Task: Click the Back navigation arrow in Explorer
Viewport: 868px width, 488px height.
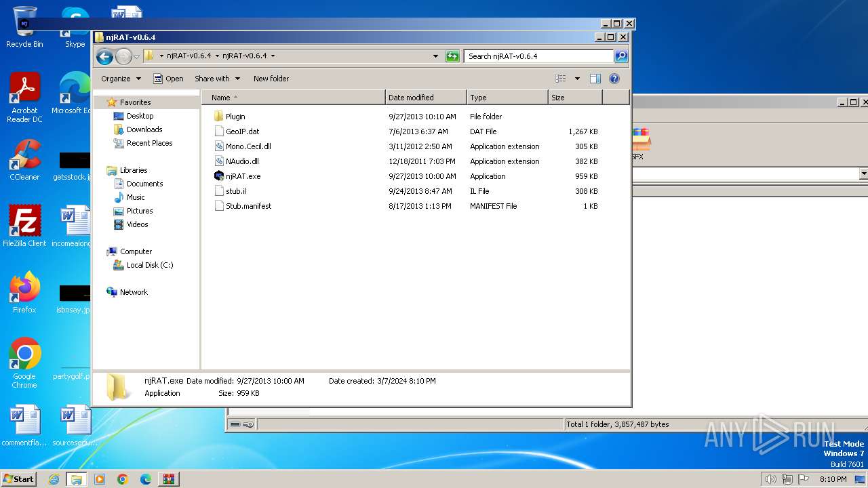Action: [104, 56]
